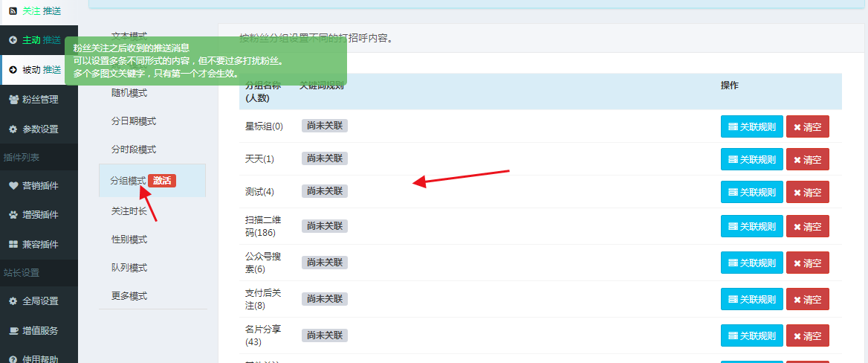
Task: Click 尚未关联 label in 名片分享 row
Action: click(x=325, y=335)
